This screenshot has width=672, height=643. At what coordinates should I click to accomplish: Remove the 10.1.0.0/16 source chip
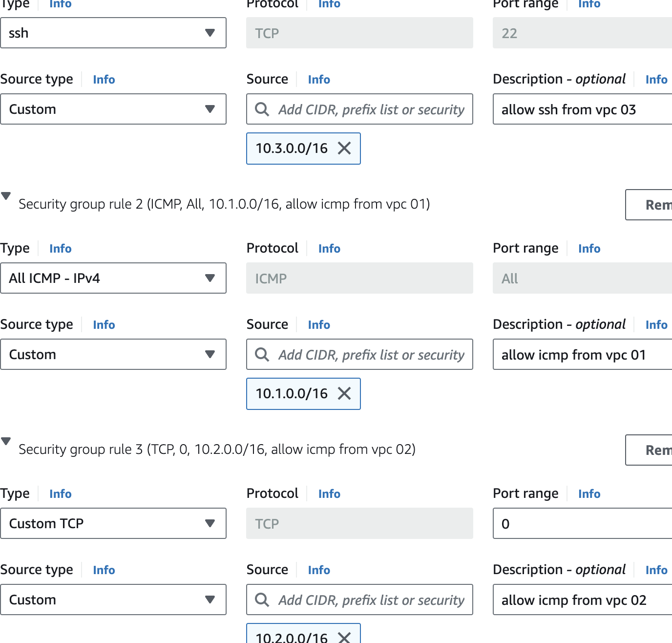point(344,393)
